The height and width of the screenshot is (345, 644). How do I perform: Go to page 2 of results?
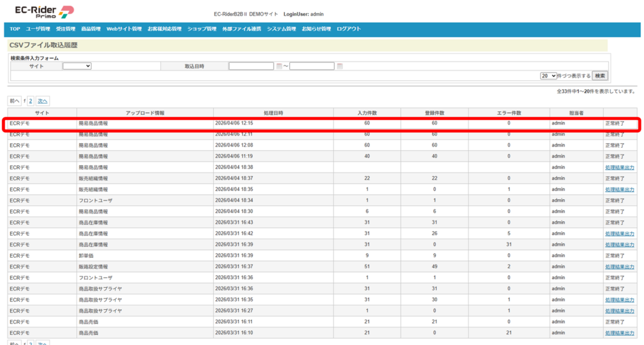[x=30, y=101]
